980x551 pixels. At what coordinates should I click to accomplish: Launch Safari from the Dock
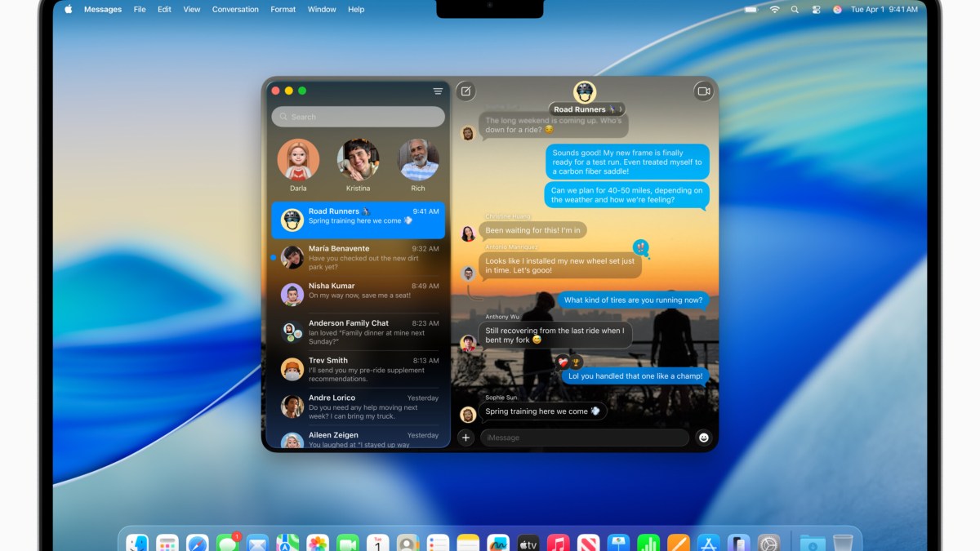[x=197, y=544]
